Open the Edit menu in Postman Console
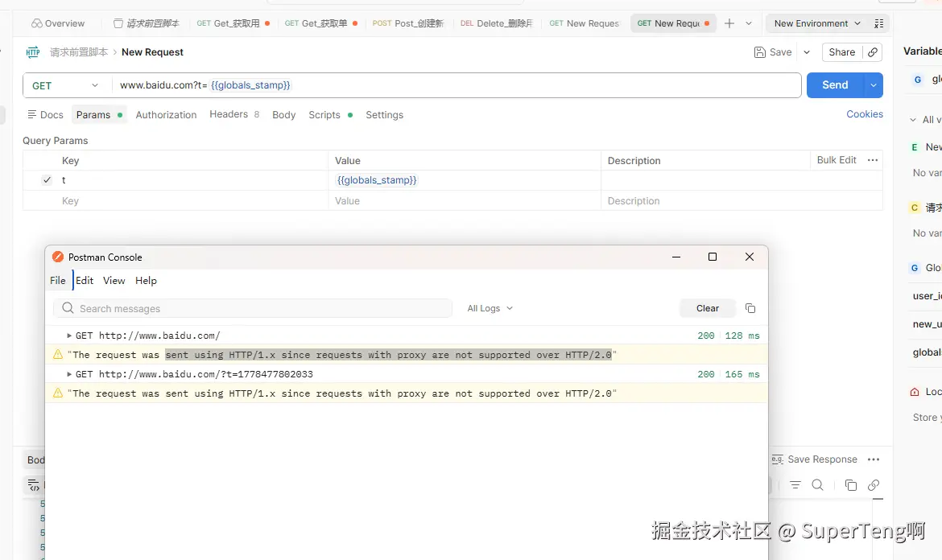Screen dimensions: 942x560 click(x=84, y=280)
